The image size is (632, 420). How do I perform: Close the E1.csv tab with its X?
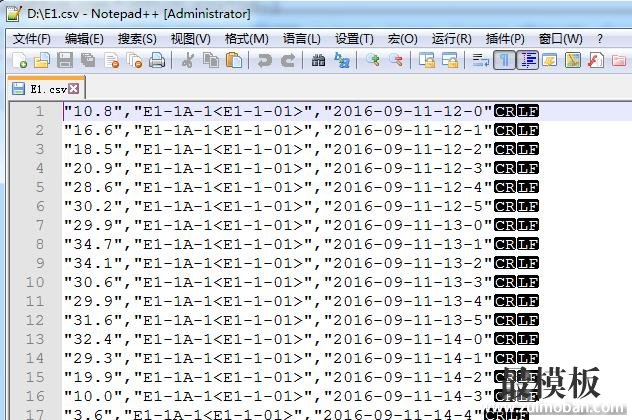pos(74,89)
